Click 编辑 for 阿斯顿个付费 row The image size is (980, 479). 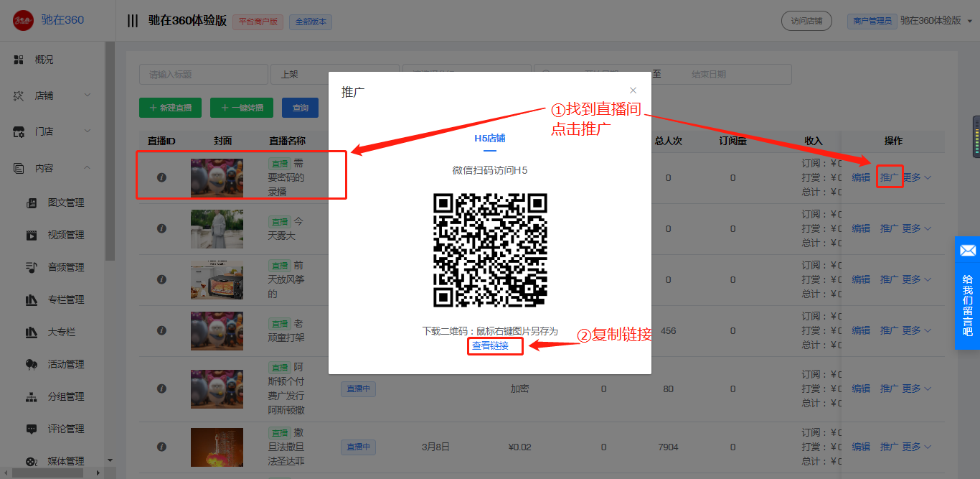coord(861,389)
